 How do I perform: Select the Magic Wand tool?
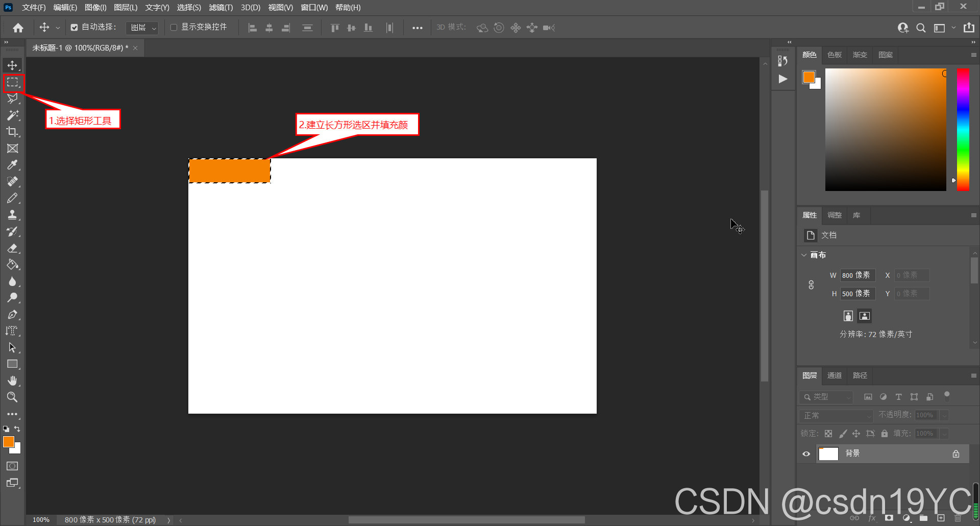pos(12,115)
